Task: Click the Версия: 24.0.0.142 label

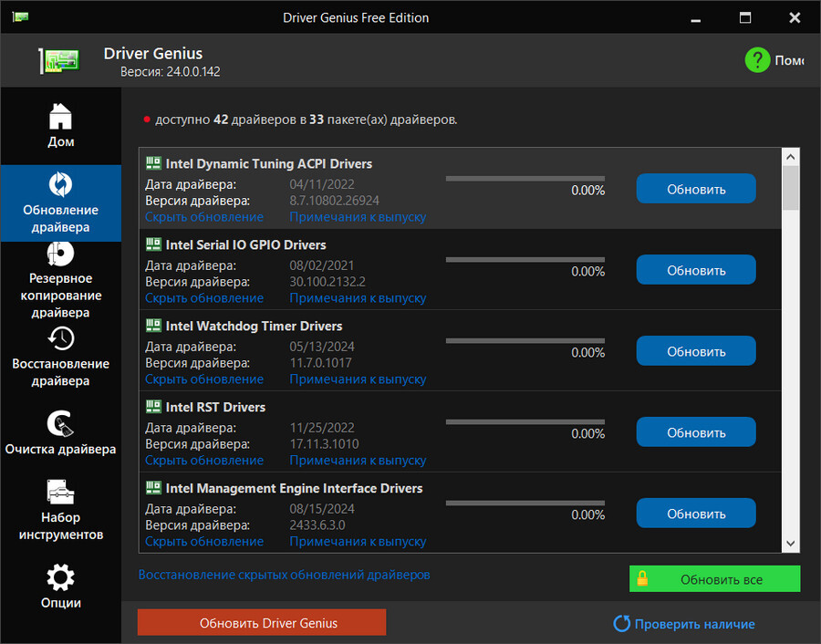Action: (x=171, y=72)
